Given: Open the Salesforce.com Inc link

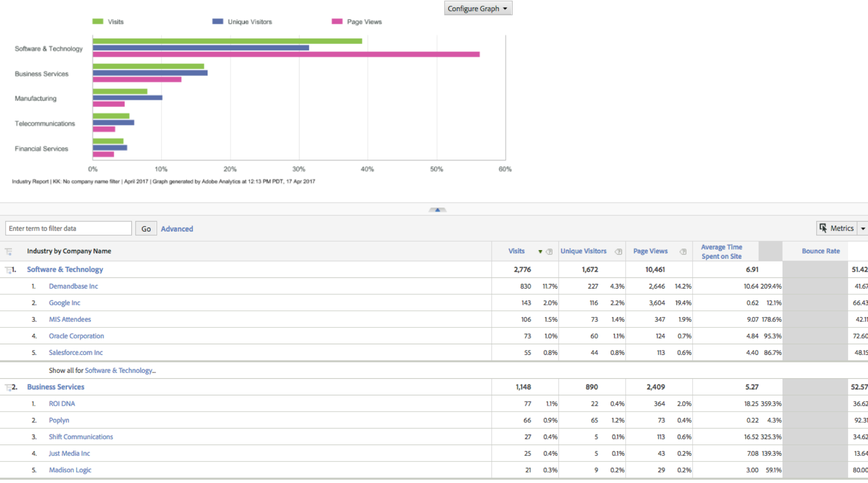Looking at the screenshot, I should [x=76, y=353].
